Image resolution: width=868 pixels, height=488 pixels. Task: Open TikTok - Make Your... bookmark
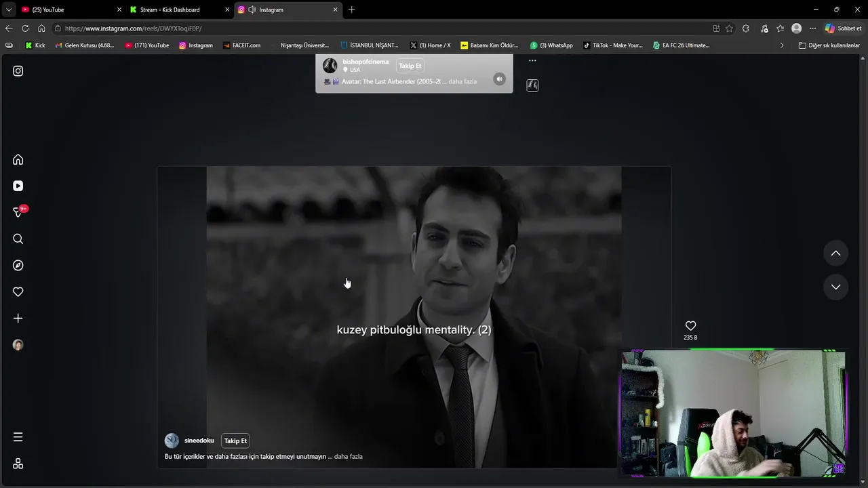pyautogui.click(x=613, y=45)
